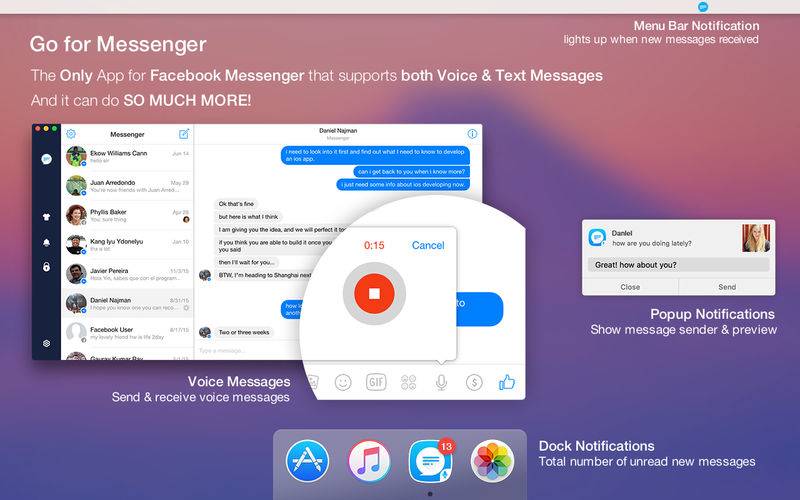Click the Daniel Najman chat header title
The height and width of the screenshot is (500, 800).
(x=338, y=131)
